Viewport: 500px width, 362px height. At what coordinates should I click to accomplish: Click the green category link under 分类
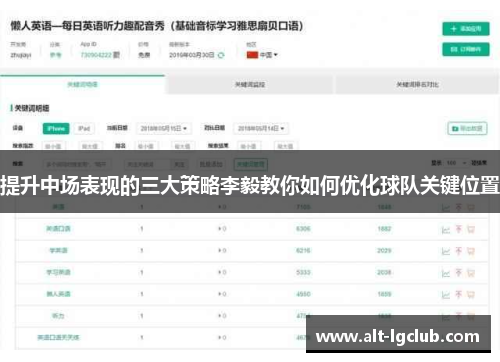[x=55, y=55]
